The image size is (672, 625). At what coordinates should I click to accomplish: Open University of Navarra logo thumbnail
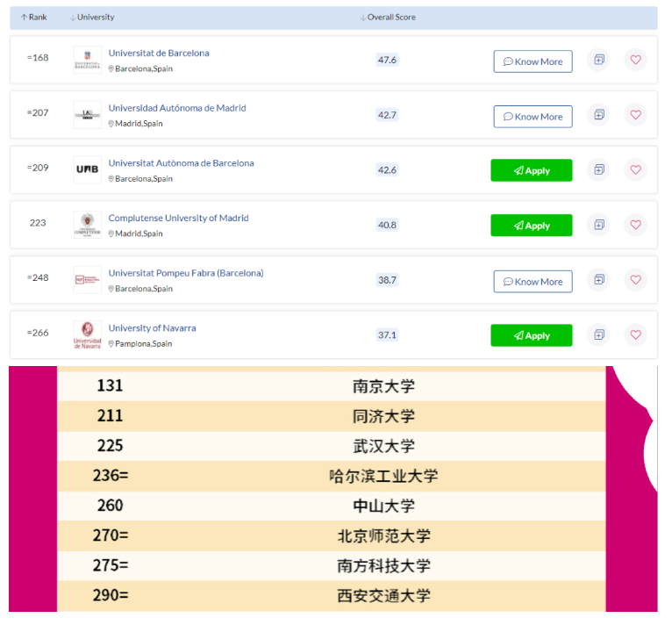point(88,334)
